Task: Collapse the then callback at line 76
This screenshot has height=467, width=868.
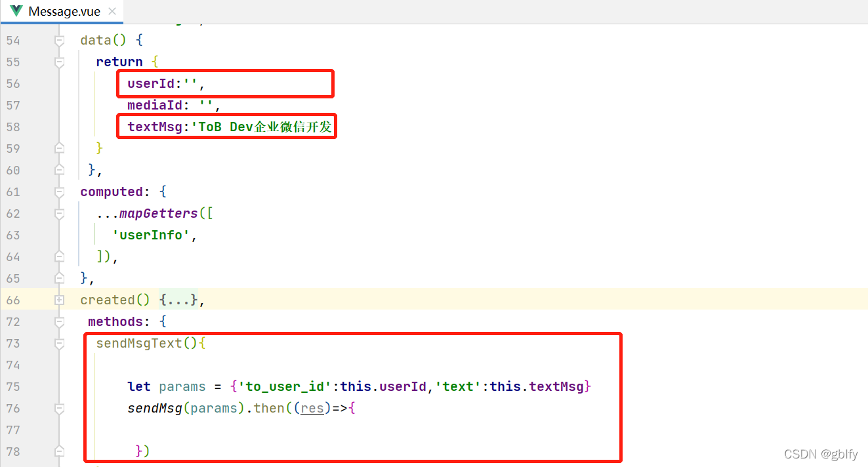Action: point(60,409)
